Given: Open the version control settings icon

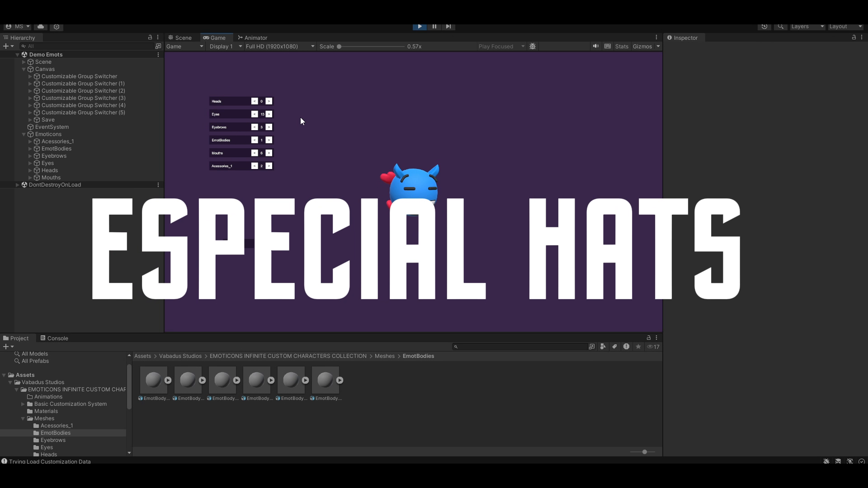Looking at the screenshot, I should tap(57, 27).
